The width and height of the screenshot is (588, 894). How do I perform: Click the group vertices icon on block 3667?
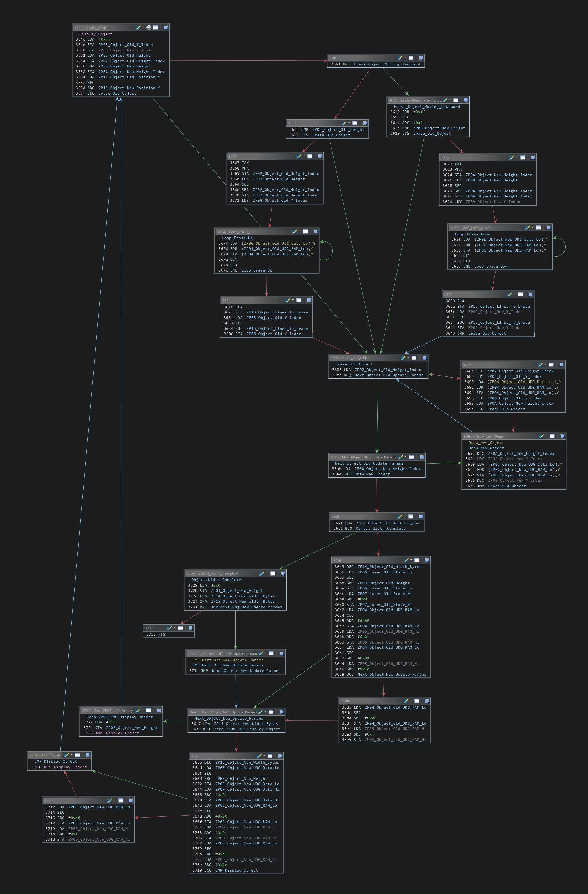click(320, 156)
